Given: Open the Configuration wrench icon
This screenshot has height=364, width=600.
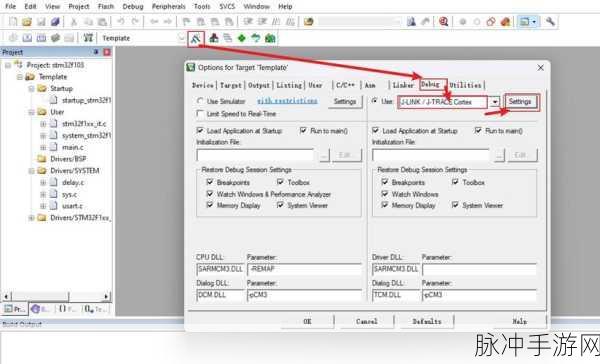Looking at the screenshot, I should [x=550, y=21].
